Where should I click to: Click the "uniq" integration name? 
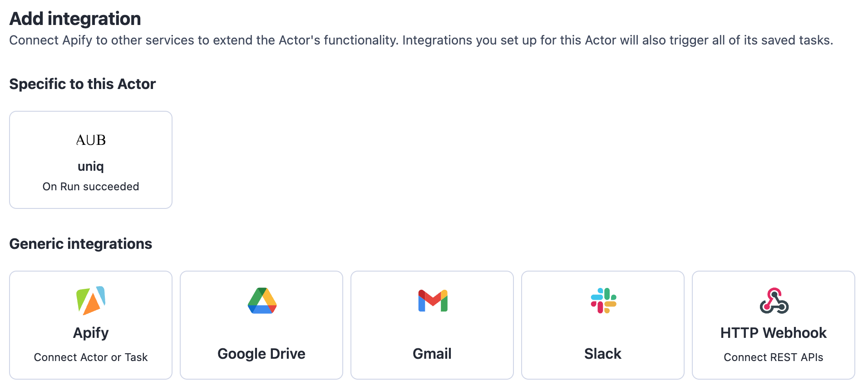[90, 166]
